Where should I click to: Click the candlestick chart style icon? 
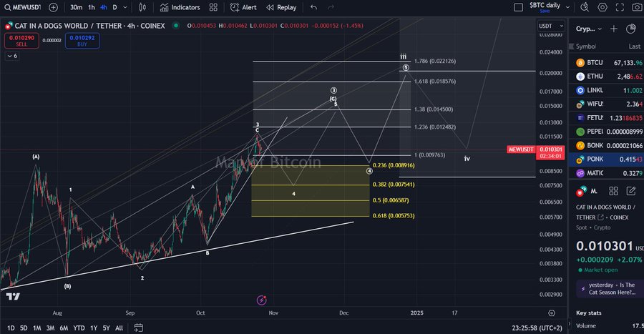(x=142, y=7)
